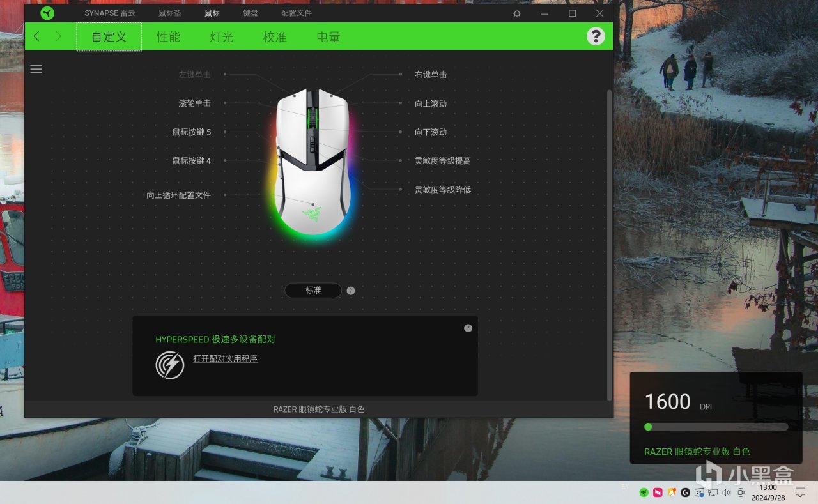Click the white mouse image
The width and height of the screenshot is (818, 504).
313,161
